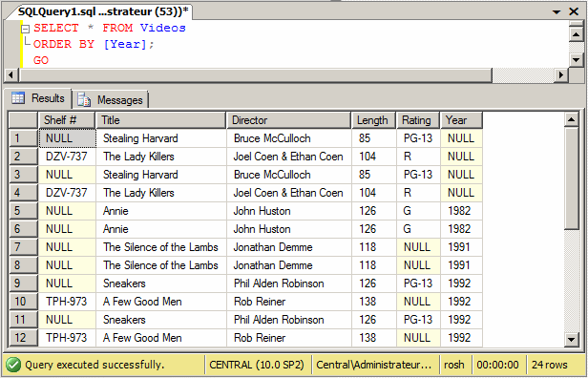
Task: Click NULL rating cell in row 8
Action: point(418,265)
